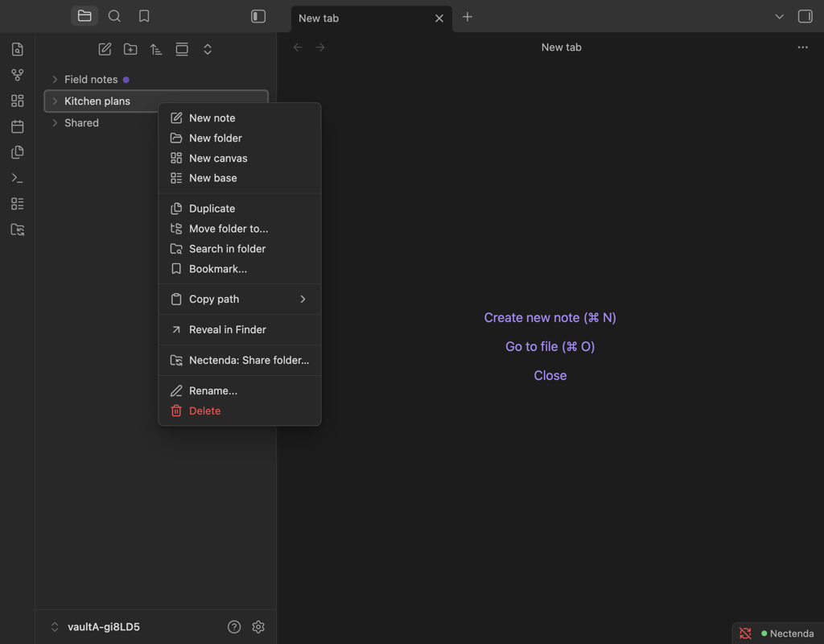This screenshot has width=824, height=644.
Task: Change sort order in file explorer
Action: tap(156, 49)
